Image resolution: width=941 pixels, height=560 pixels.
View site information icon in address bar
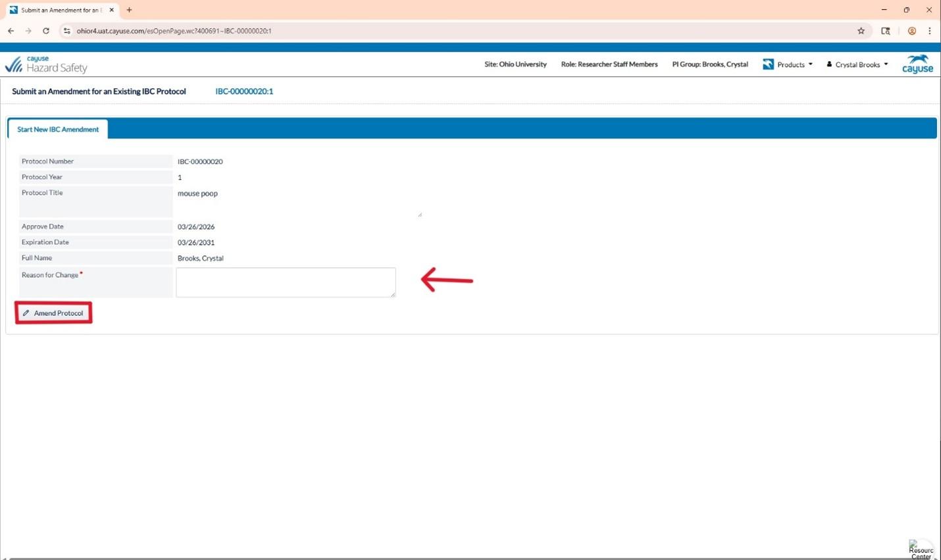click(x=66, y=31)
